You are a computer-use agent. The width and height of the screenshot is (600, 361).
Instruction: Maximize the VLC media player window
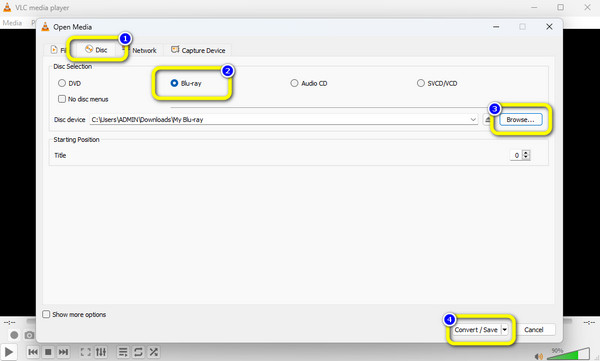(x=560, y=7)
